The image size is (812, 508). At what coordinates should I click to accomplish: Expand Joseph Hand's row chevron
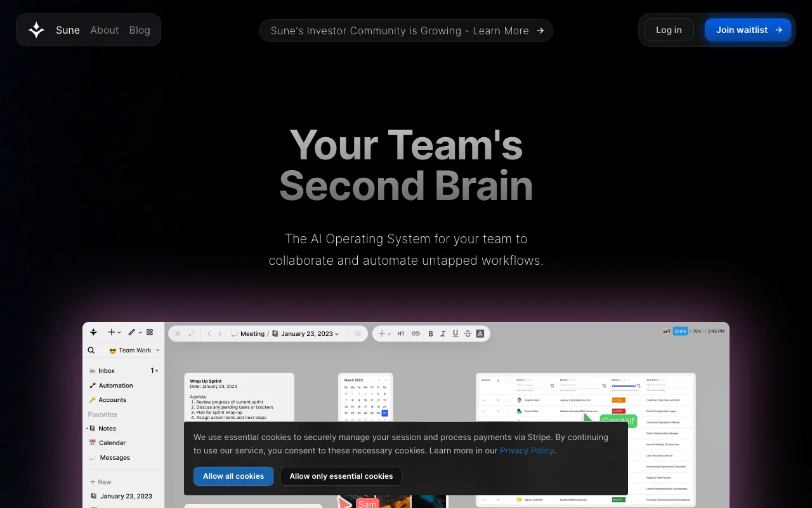[x=498, y=400]
